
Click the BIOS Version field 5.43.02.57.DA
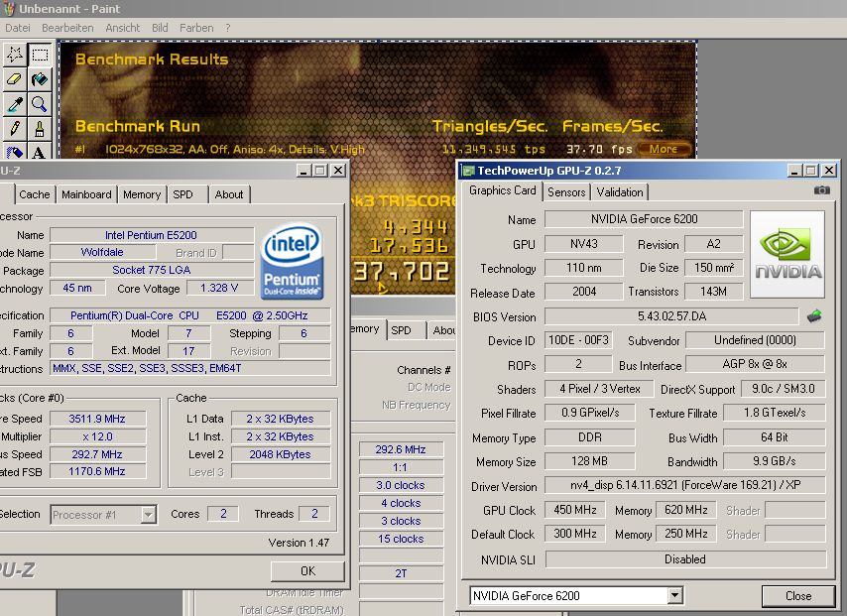click(x=671, y=316)
